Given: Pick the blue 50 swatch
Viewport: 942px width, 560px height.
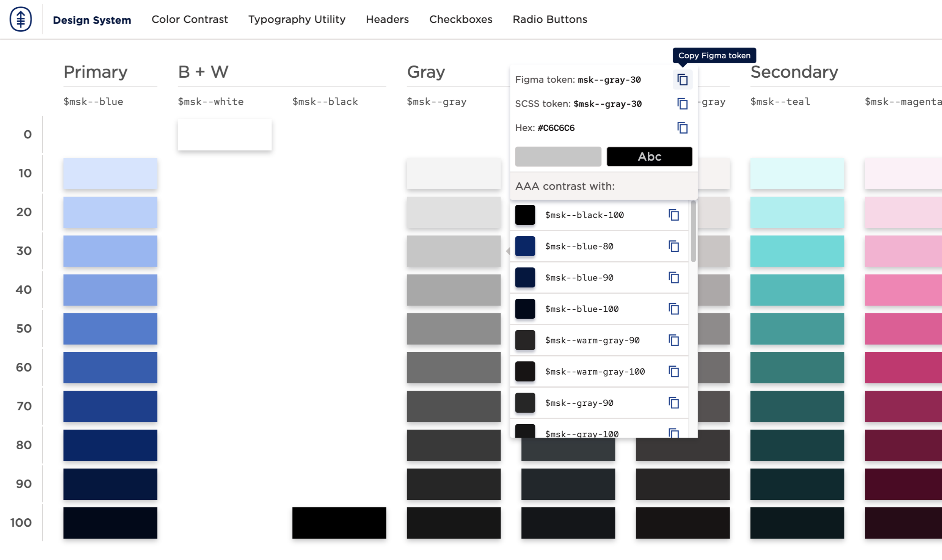Looking at the screenshot, I should coord(110,329).
